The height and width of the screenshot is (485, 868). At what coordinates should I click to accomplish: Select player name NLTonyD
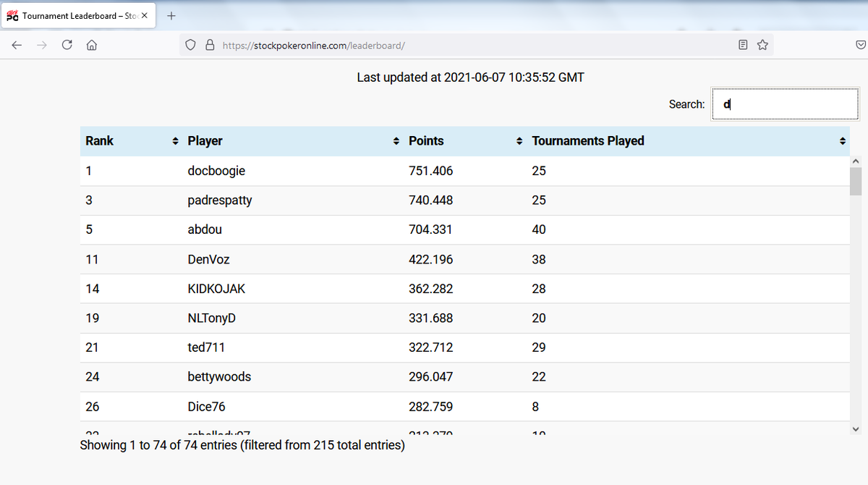click(211, 319)
